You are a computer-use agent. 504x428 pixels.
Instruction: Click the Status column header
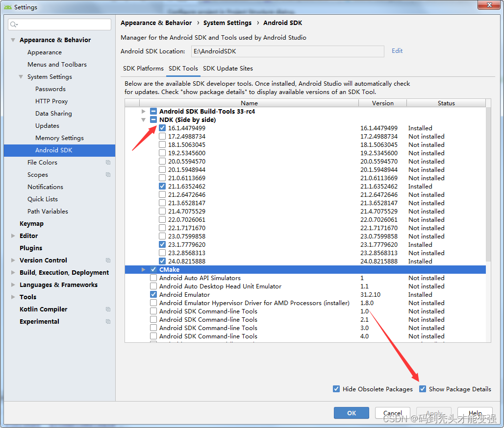coord(446,103)
